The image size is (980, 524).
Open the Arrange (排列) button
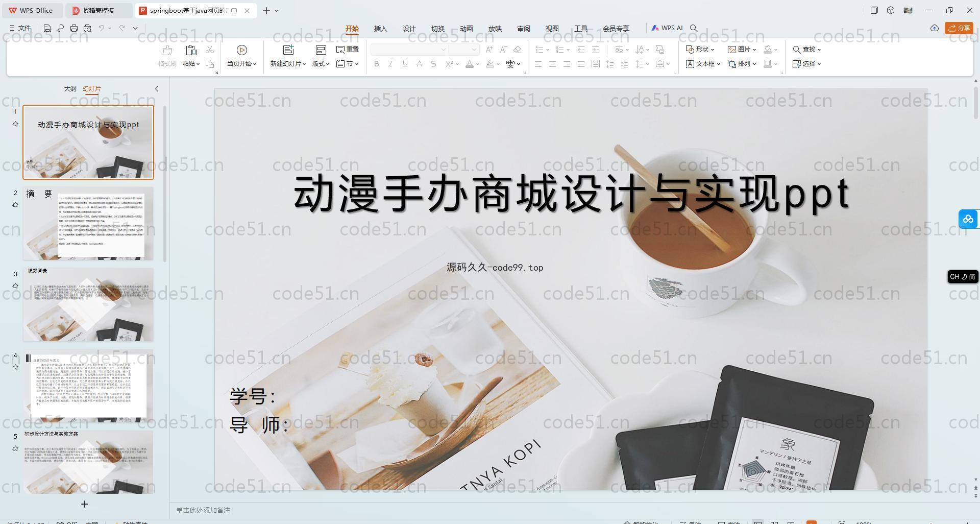(742, 64)
